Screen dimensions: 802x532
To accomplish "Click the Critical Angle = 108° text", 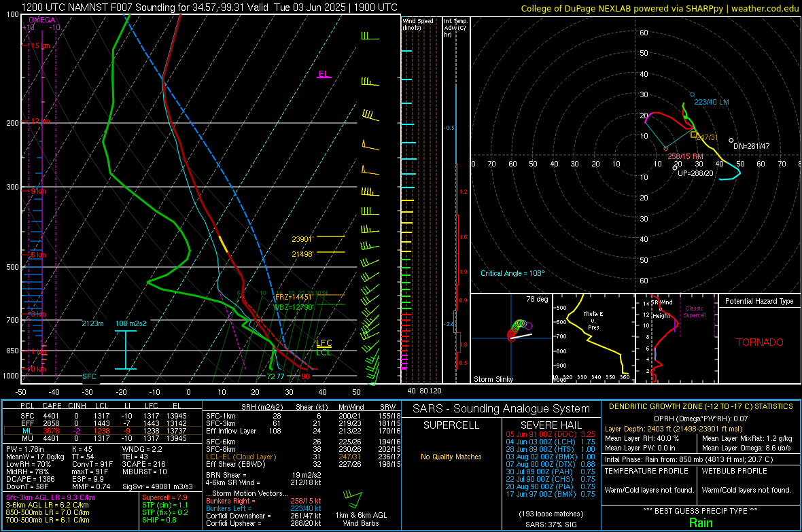I will (512, 274).
